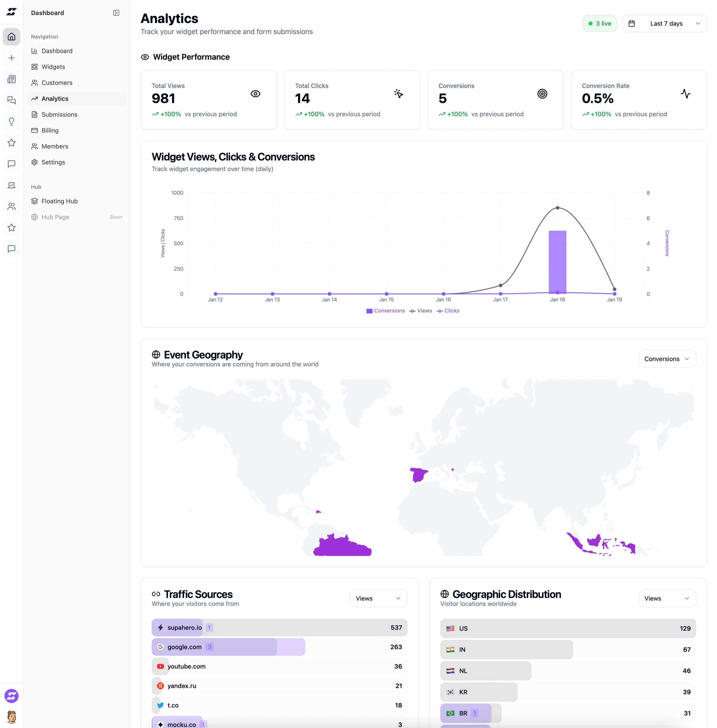Click the Supahero logo at top left
Screen dimensions: 717x728
12,12
